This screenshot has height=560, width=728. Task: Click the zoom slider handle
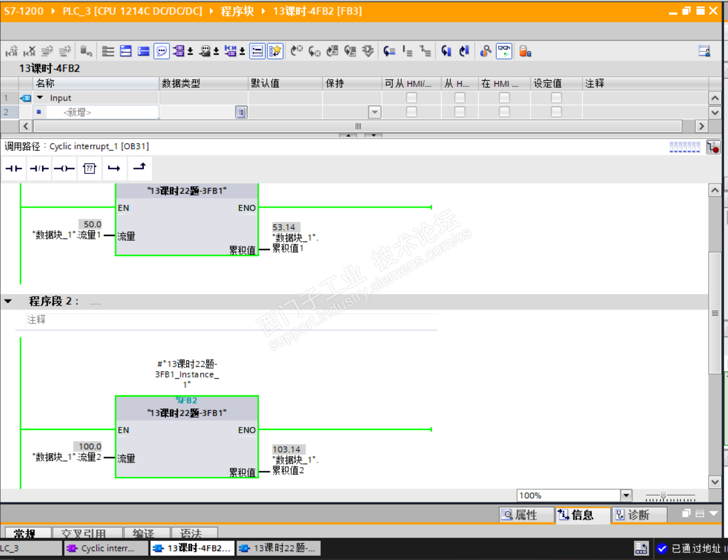click(663, 495)
